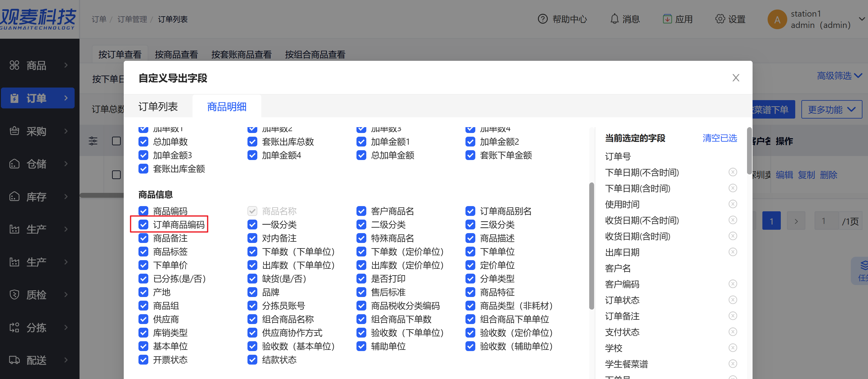Toggle the 客户商品名 checkbox
Viewport: 868px width, 379px height.
click(x=361, y=211)
